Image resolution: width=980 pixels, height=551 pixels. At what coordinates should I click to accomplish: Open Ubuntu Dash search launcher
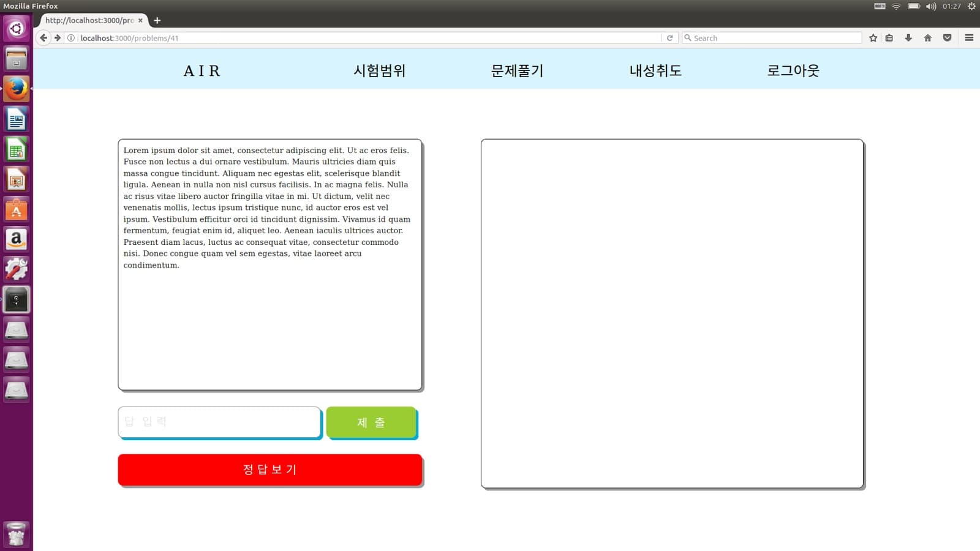coord(17,29)
